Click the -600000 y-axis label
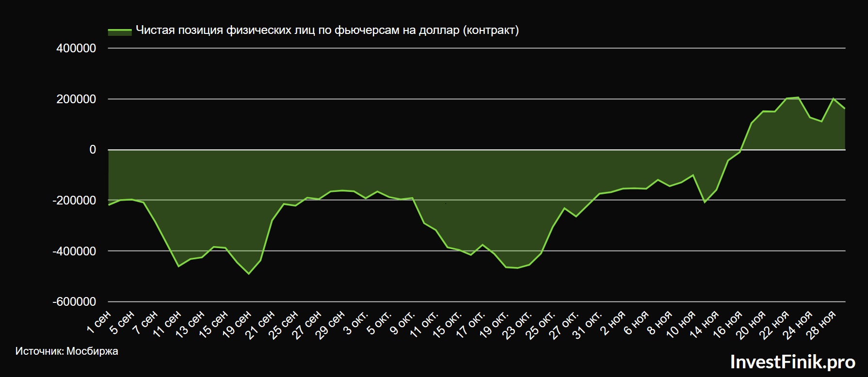Screen dimensions: 868x377 74,302
